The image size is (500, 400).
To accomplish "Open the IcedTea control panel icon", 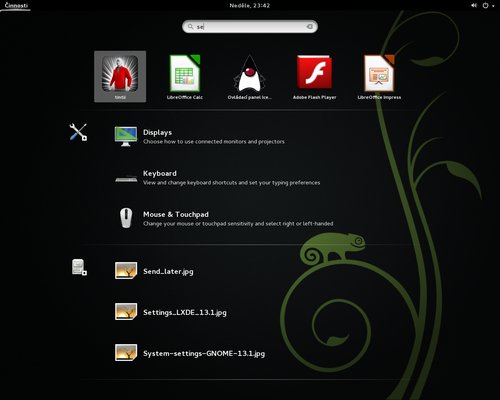I will 249,76.
